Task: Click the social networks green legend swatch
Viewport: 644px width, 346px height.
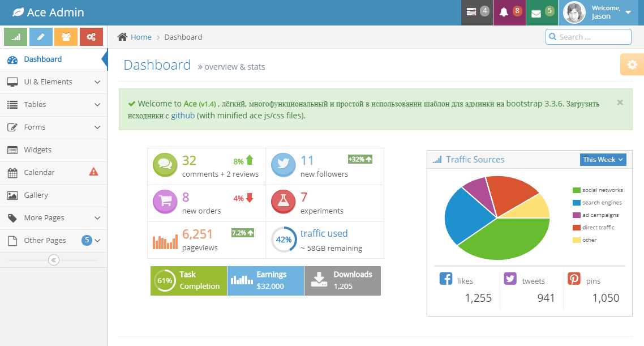Action: (576, 190)
